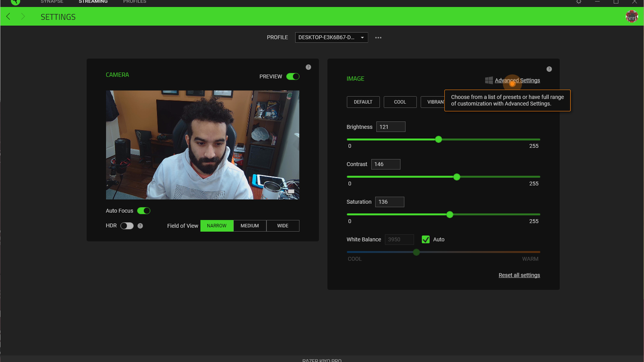Click the White Balance value field
The width and height of the screenshot is (644, 362).
399,239
